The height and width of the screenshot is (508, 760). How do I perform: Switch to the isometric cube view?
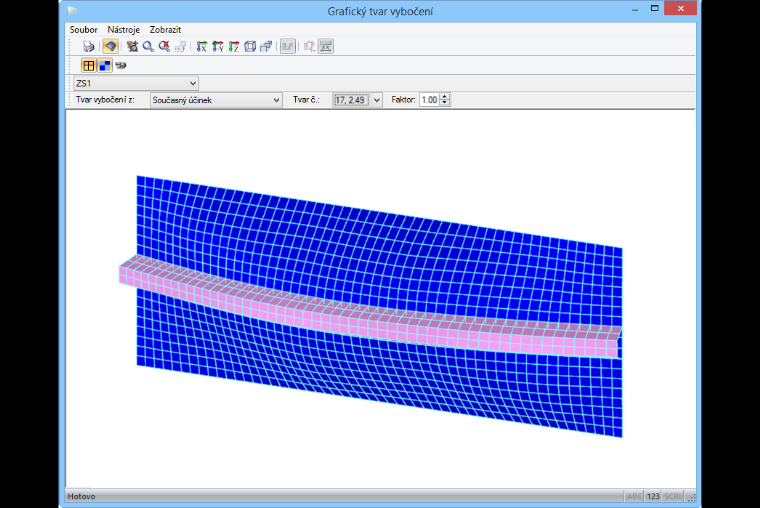tap(250, 47)
